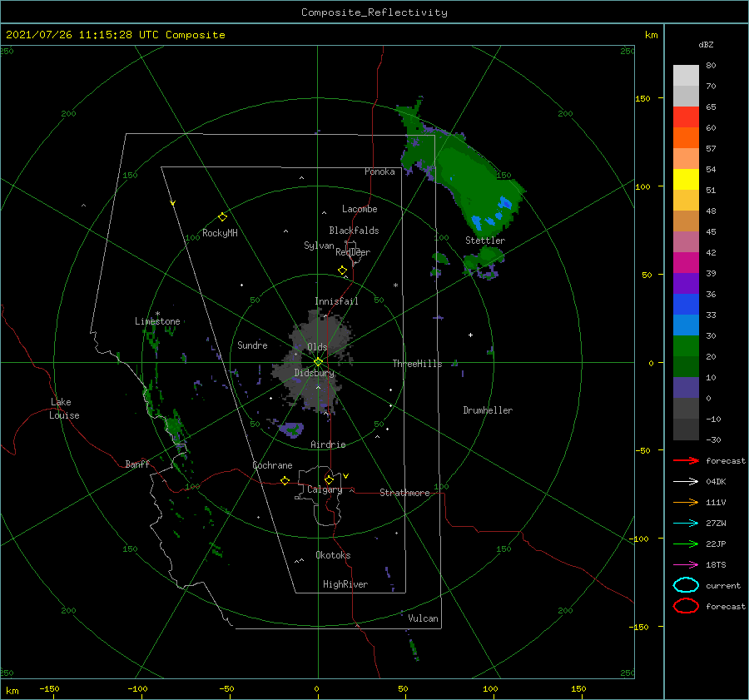Image resolution: width=749 pixels, height=700 pixels.
Task: Click the HighRiver town label
Action: pos(345,584)
